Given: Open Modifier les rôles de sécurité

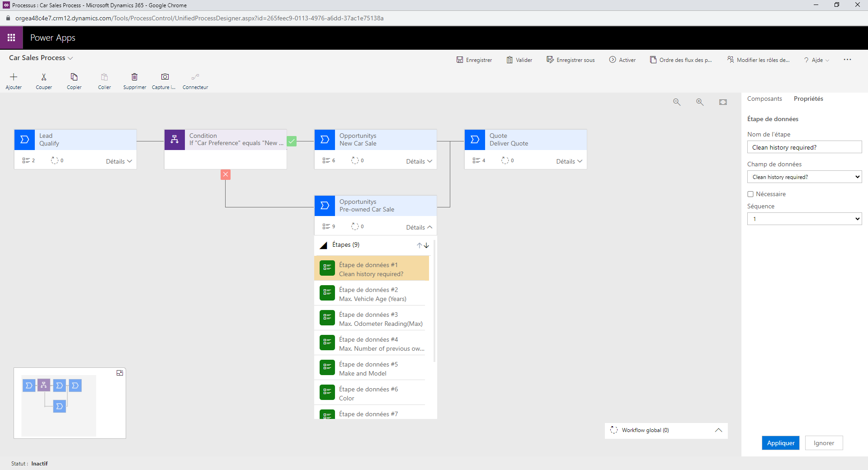Looking at the screenshot, I should (x=758, y=60).
